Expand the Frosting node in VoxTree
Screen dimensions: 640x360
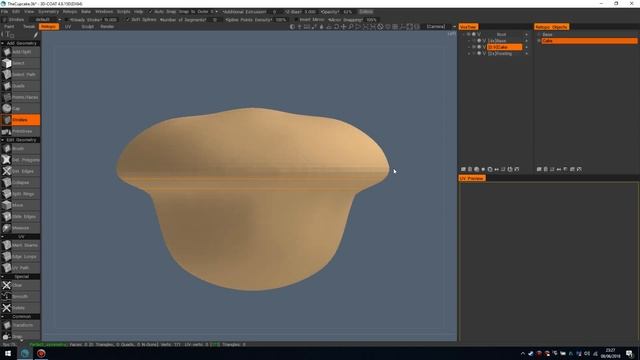point(469,53)
